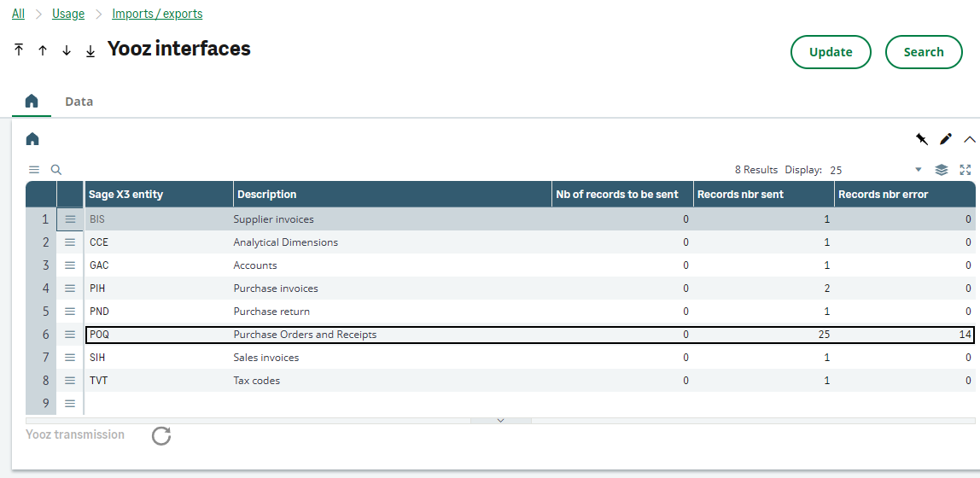
Task: Open row menu for PIH row
Action: [x=70, y=288]
